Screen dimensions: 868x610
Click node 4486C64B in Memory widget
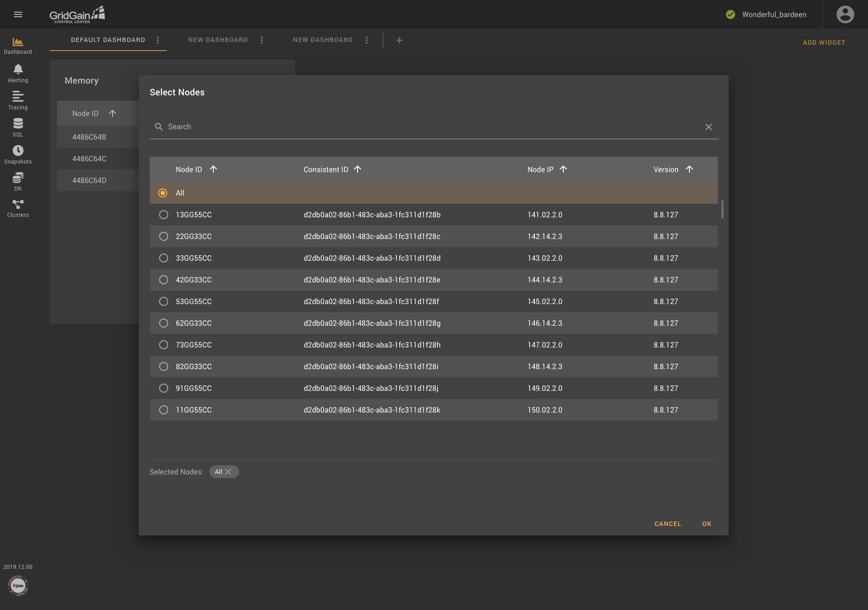[x=89, y=137]
